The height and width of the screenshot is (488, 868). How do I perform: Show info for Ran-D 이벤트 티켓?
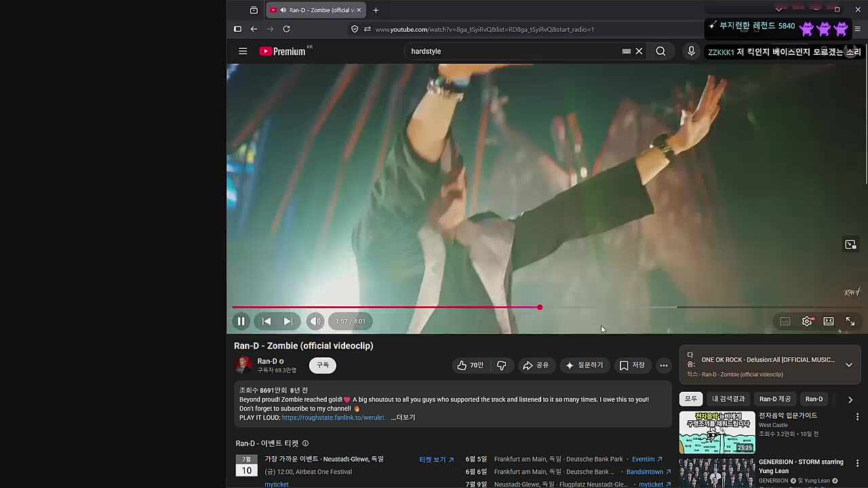coord(305,443)
